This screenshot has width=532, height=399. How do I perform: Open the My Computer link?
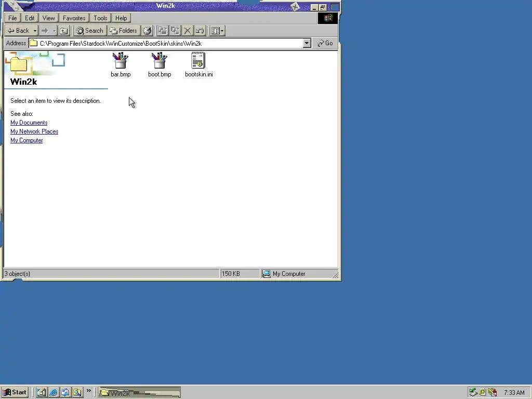(x=26, y=140)
